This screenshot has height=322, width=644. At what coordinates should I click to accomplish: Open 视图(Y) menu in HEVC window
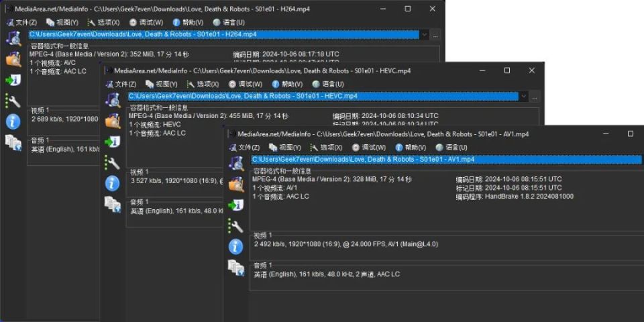[162, 85]
